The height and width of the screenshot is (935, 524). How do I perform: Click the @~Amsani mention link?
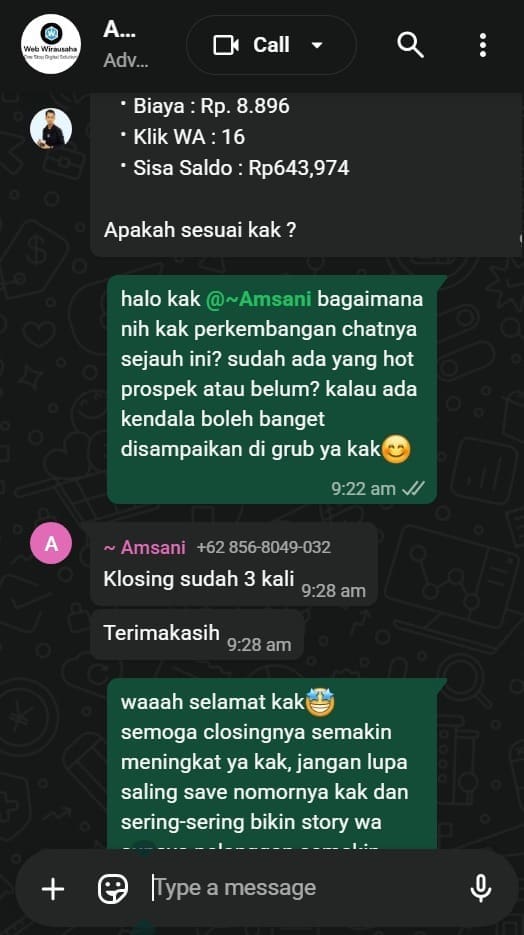pos(259,298)
